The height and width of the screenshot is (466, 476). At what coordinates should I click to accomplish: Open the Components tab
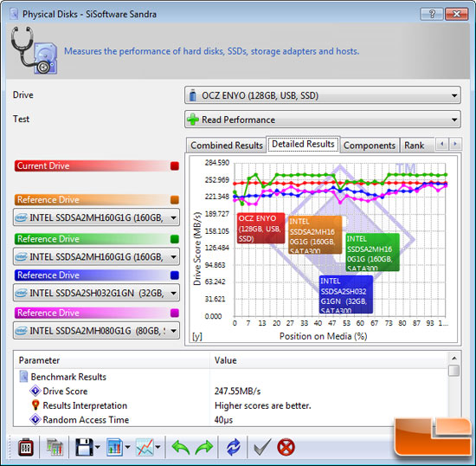pyautogui.click(x=370, y=146)
